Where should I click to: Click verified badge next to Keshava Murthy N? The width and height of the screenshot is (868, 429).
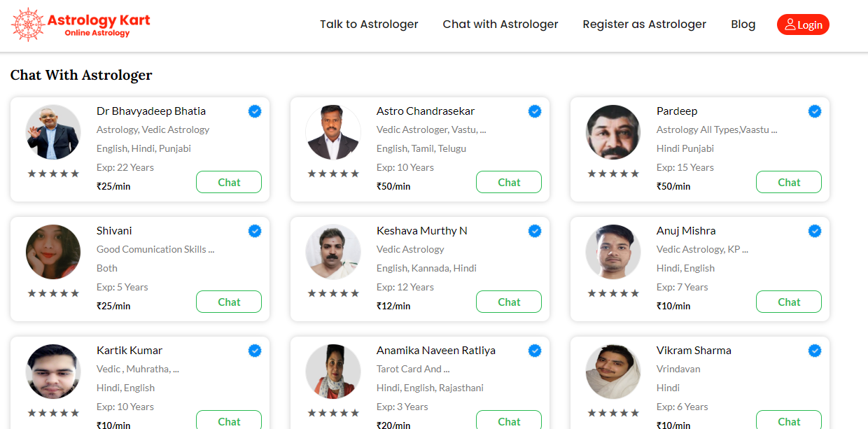[535, 231]
